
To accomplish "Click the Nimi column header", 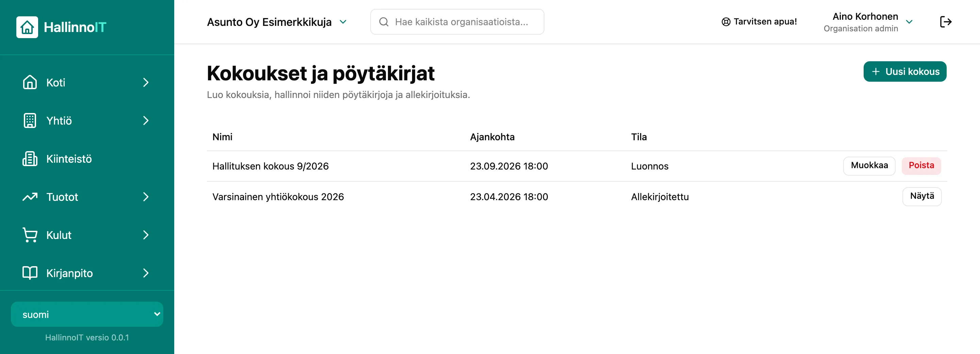I will tap(222, 137).
